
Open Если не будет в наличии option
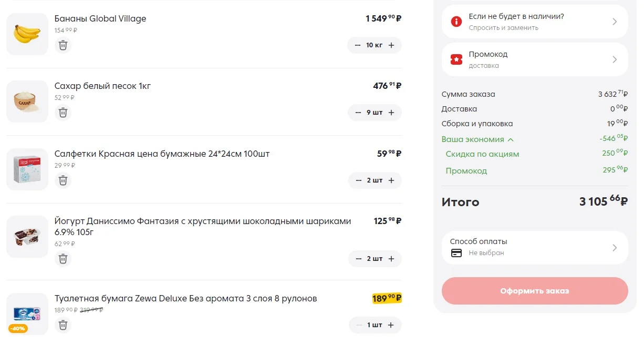(535, 22)
